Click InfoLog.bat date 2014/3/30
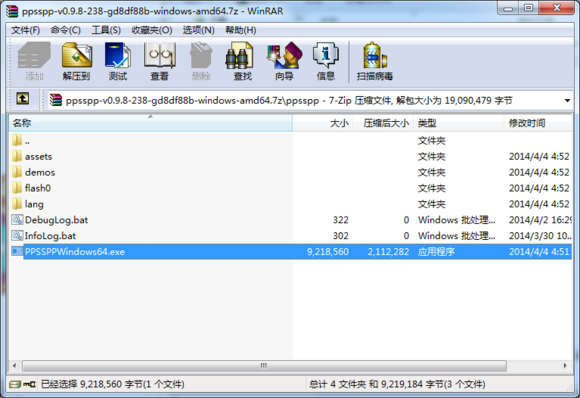Image resolution: width=580 pixels, height=398 pixels. pyautogui.click(x=540, y=236)
